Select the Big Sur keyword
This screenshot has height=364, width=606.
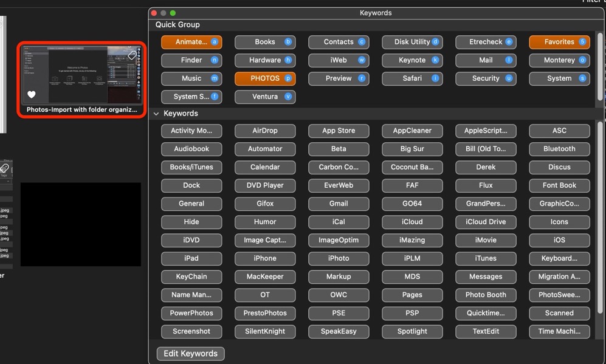[412, 149]
